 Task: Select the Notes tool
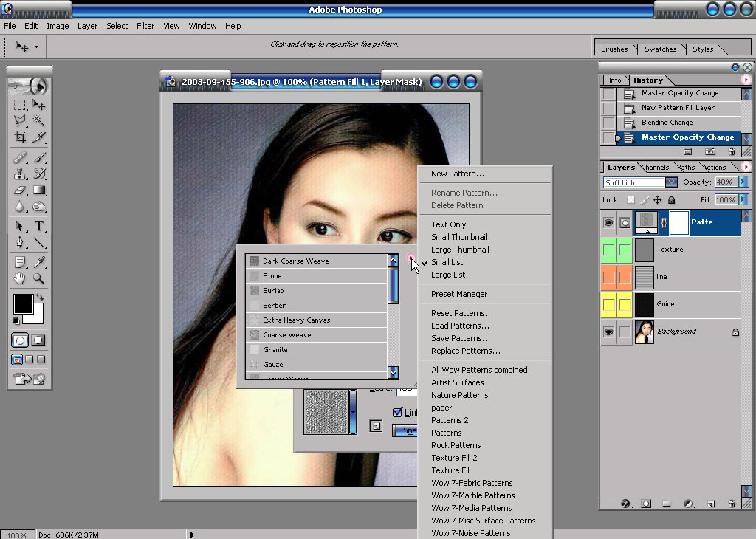pyautogui.click(x=20, y=262)
